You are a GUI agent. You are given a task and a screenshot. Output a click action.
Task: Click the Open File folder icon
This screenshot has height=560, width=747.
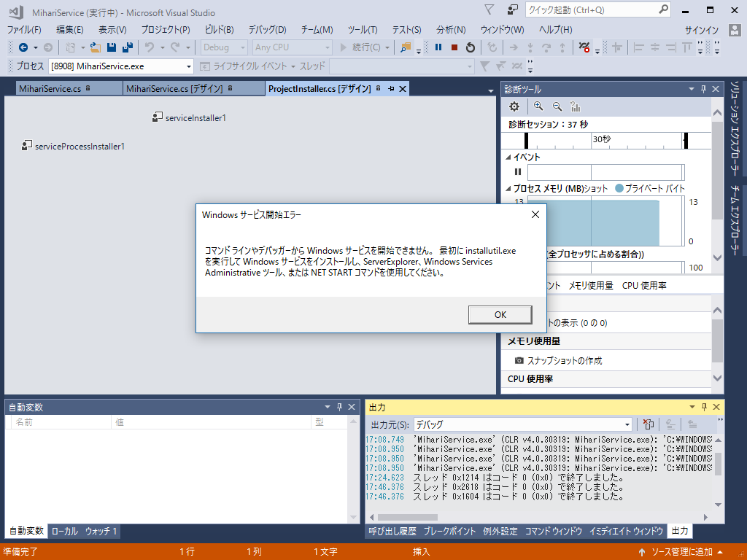96,47
